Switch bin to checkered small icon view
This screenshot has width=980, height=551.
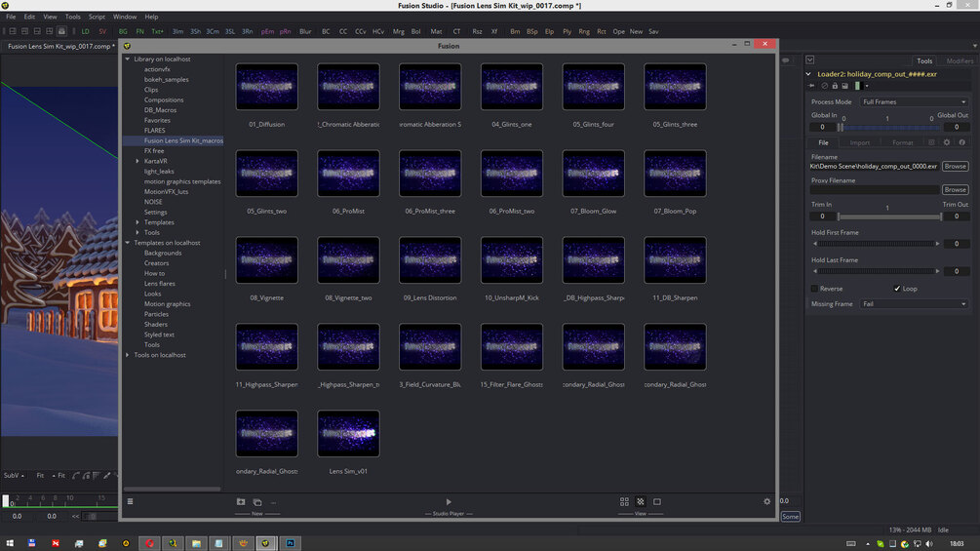tap(640, 501)
